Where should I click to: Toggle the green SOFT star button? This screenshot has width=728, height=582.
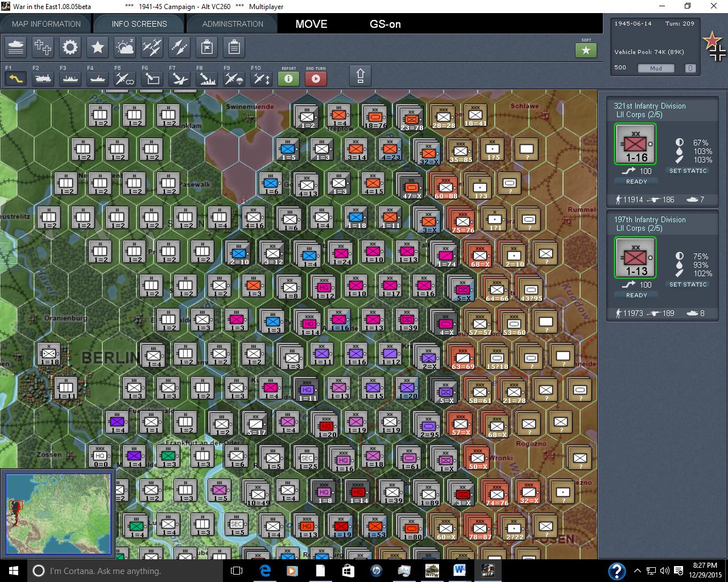pyautogui.click(x=586, y=51)
